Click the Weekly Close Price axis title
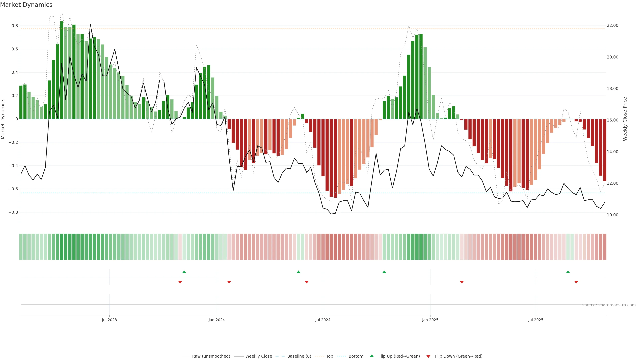The height and width of the screenshot is (362, 644). [x=625, y=119]
